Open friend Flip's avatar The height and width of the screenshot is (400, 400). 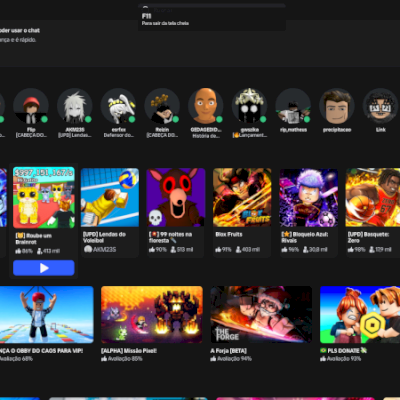[31, 106]
